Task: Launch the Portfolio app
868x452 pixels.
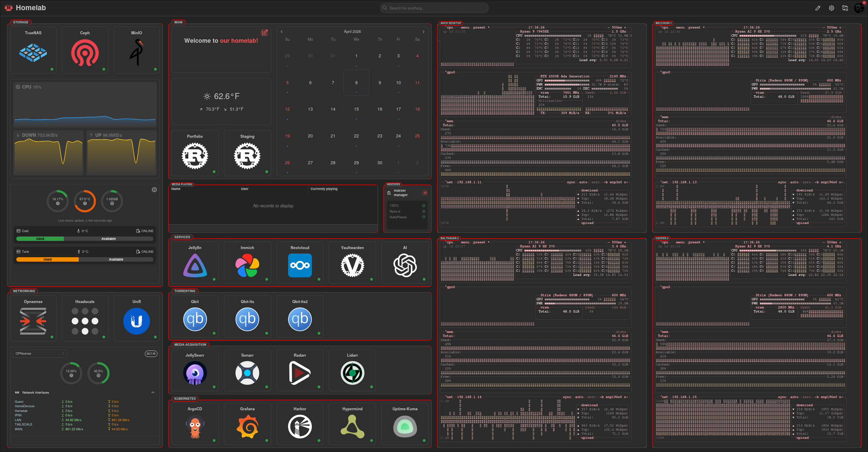Action: (195, 153)
